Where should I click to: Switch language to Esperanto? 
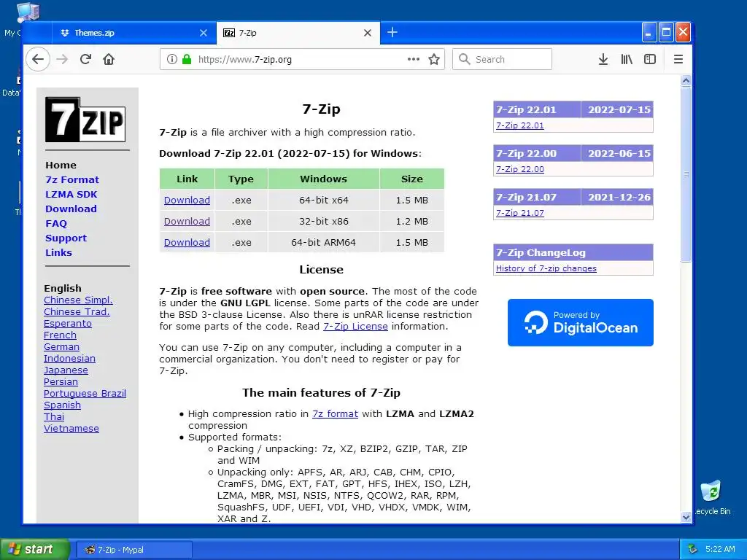point(68,323)
